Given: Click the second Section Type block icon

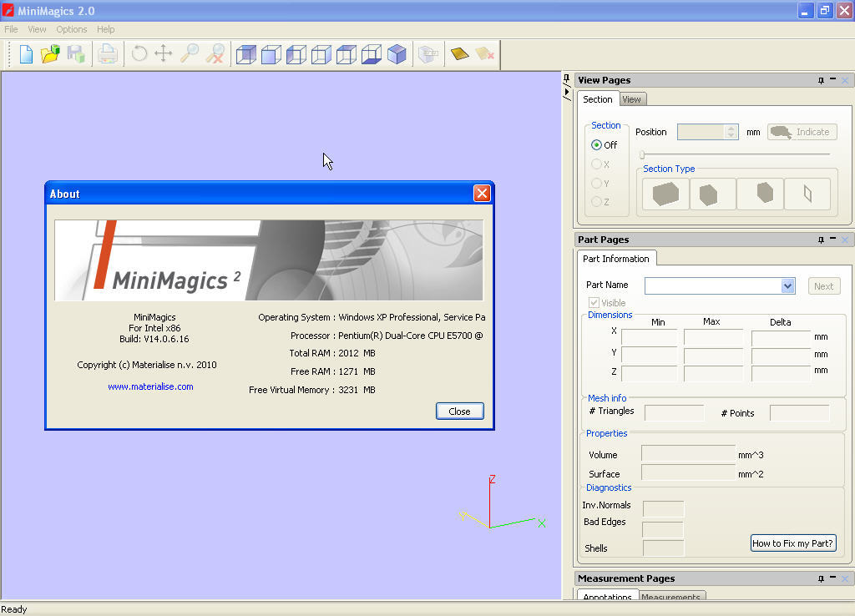Looking at the screenshot, I should click(713, 194).
